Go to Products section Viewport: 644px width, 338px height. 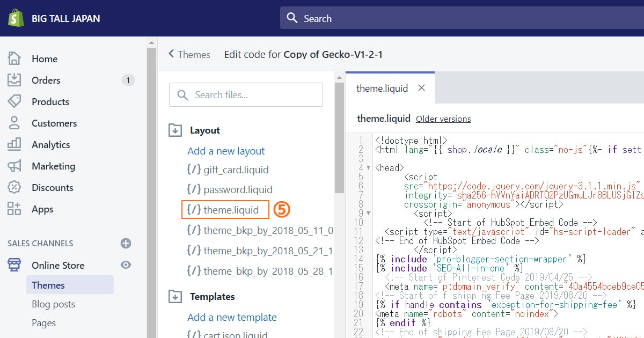coord(50,102)
